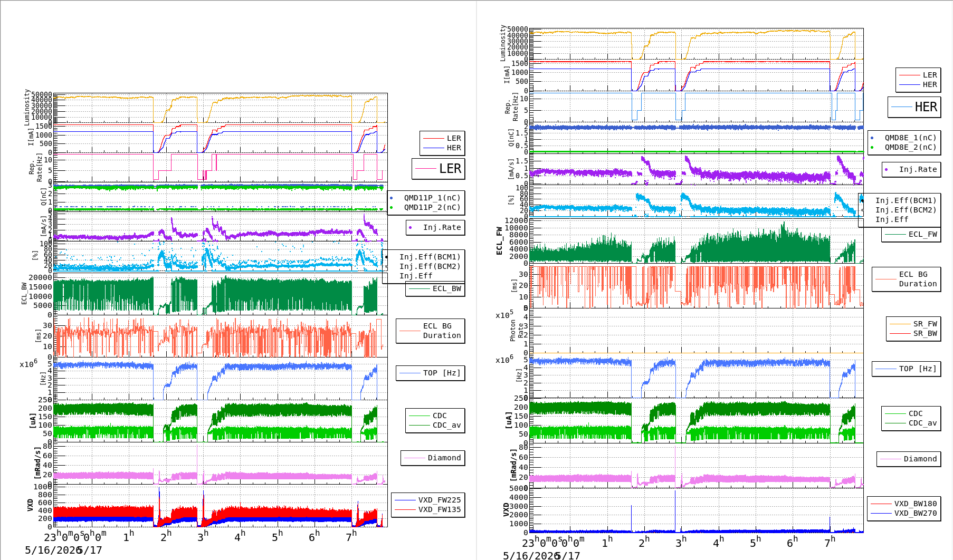
Task: Select the VXD_BW180 legend entry
Action: click(x=904, y=504)
